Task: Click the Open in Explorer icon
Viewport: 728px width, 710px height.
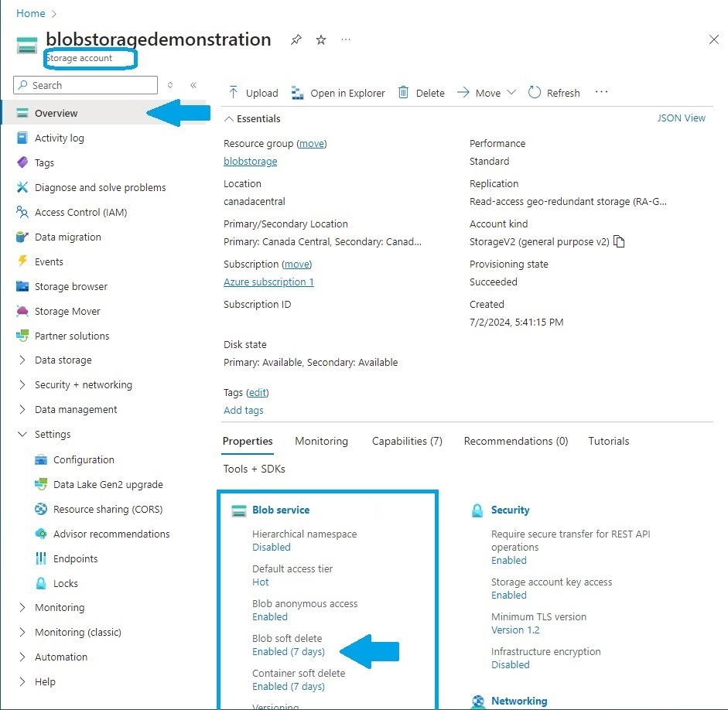Action: [x=297, y=93]
